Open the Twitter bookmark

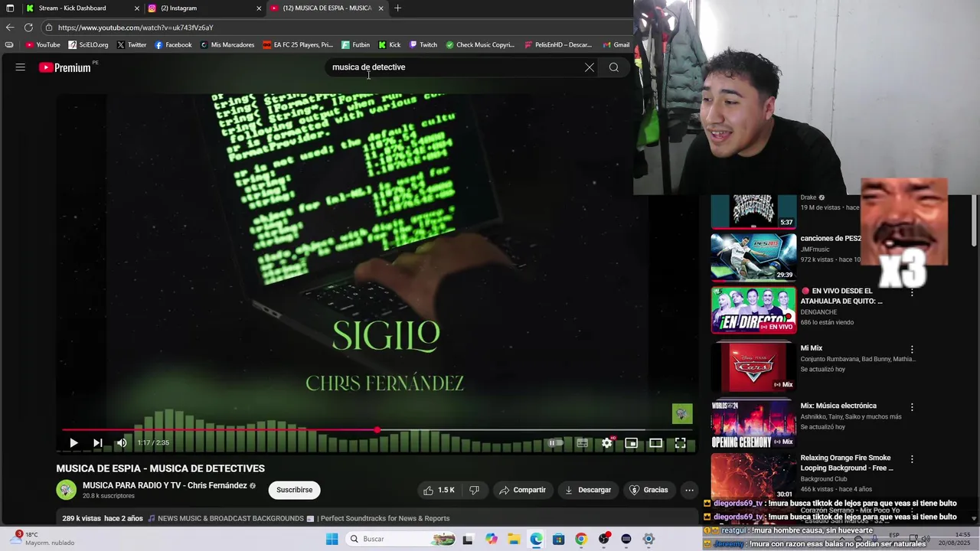(x=132, y=45)
